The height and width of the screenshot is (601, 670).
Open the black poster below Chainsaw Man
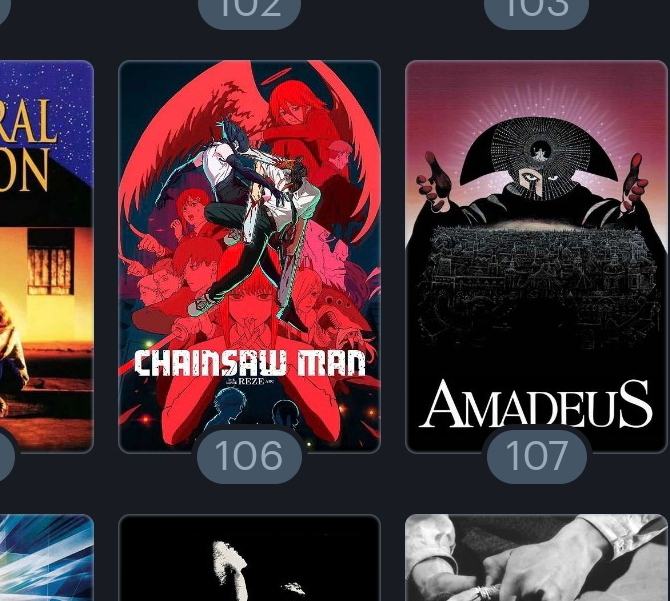point(249,558)
